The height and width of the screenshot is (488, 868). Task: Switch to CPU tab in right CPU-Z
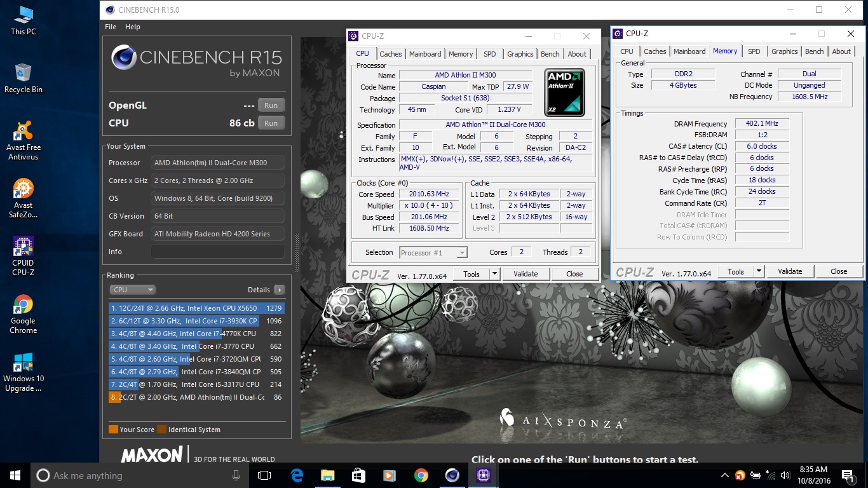(x=627, y=51)
